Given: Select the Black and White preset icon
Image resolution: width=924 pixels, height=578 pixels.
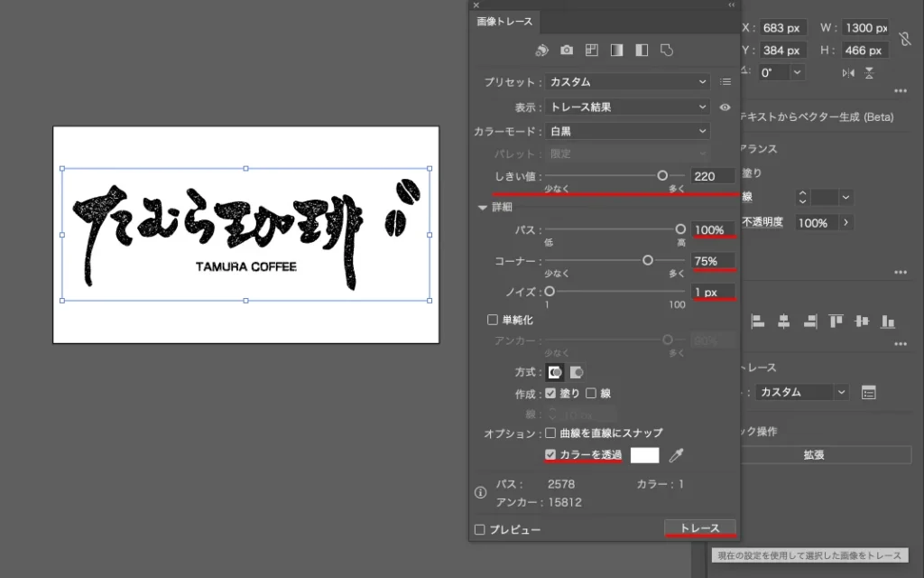Looking at the screenshot, I should (x=642, y=51).
